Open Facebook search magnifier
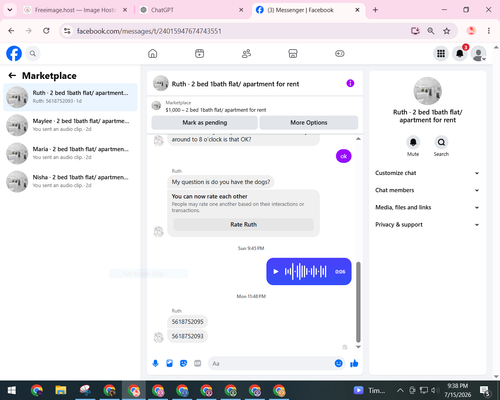This screenshot has width=500, height=400. click(x=33, y=53)
